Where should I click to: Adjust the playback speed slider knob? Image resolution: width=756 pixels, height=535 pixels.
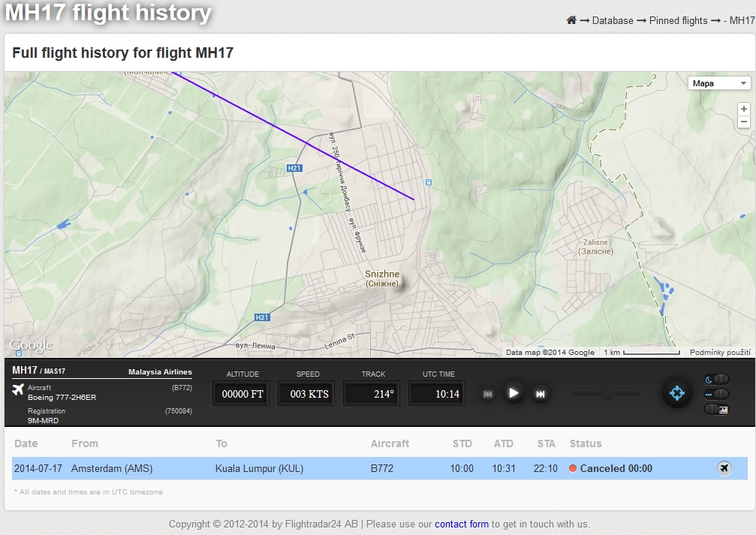[x=607, y=393]
